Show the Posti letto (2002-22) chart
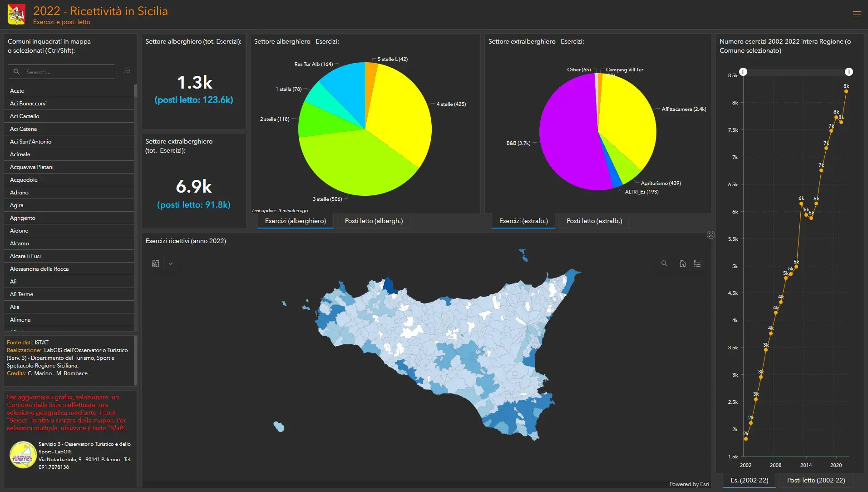This screenshot has width=868, height=492. pos(816,480)
